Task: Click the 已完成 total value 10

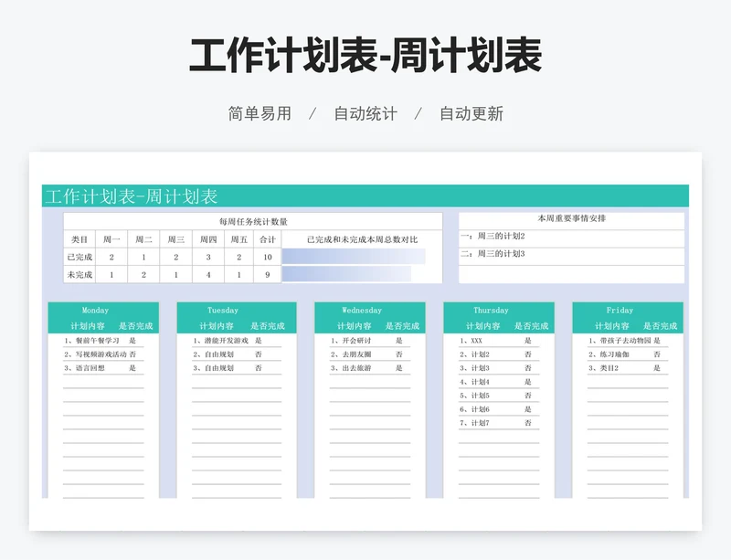Action: (268, 257)
